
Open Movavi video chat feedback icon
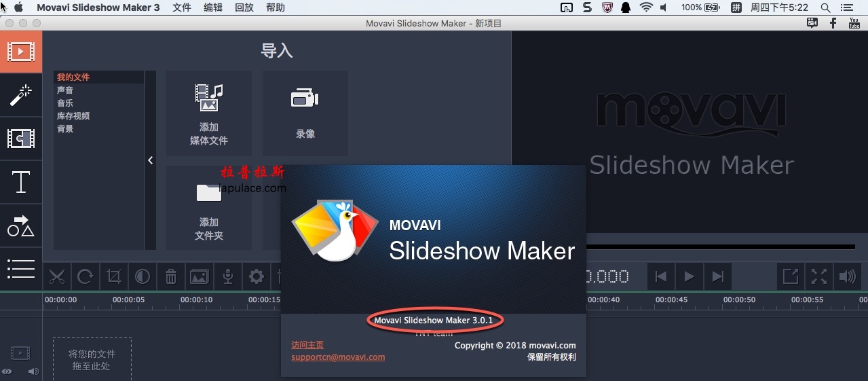pos(812,23)
